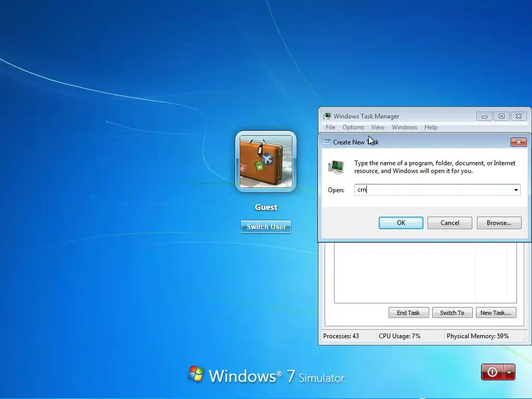Open the File menu in Task Manager
The image size is (532, 399).
pyautogui.click(x=330, y=127)
